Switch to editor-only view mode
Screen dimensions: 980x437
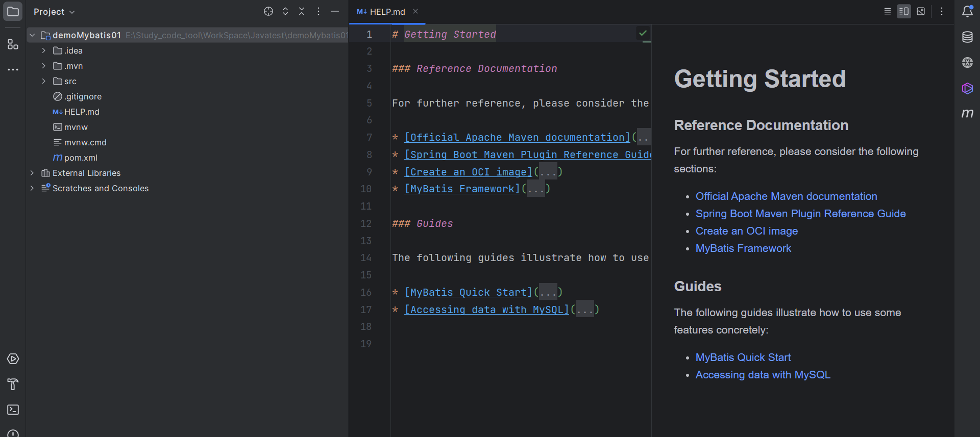(x=888, y=11)
